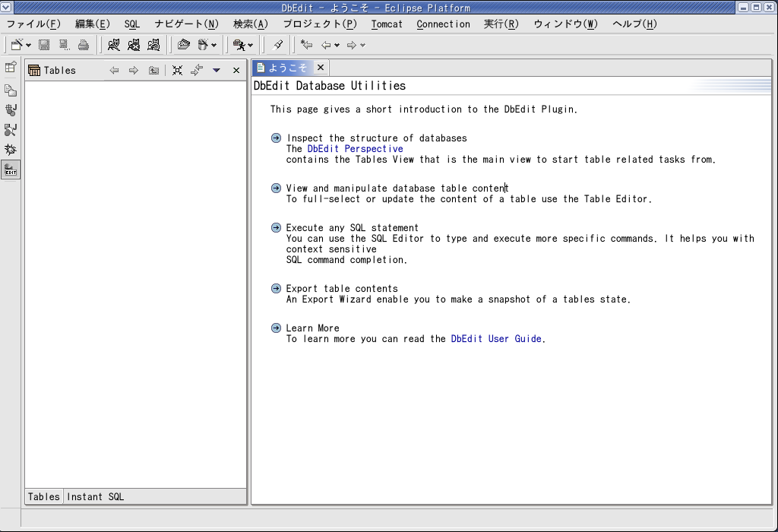Click the New wizard toolbar icon
The height and width of the screenshot is (532, 778).
[17, 45]
